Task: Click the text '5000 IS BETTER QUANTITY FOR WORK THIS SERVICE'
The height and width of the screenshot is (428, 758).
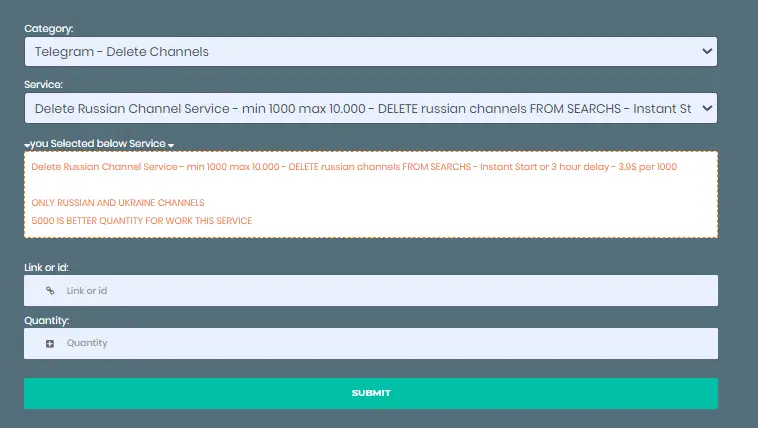Action: (x=142, y=221)
